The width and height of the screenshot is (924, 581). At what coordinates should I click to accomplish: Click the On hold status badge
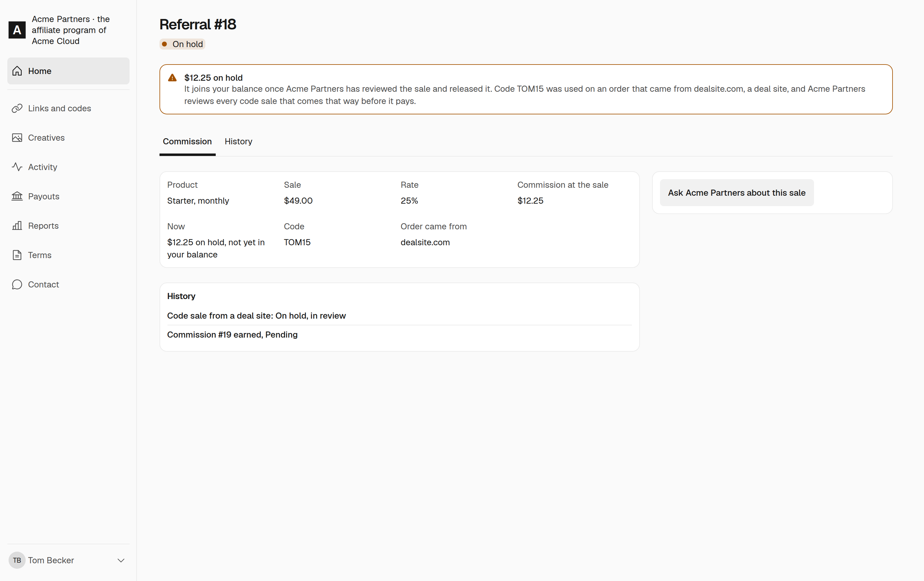click(x=182, y=44)
